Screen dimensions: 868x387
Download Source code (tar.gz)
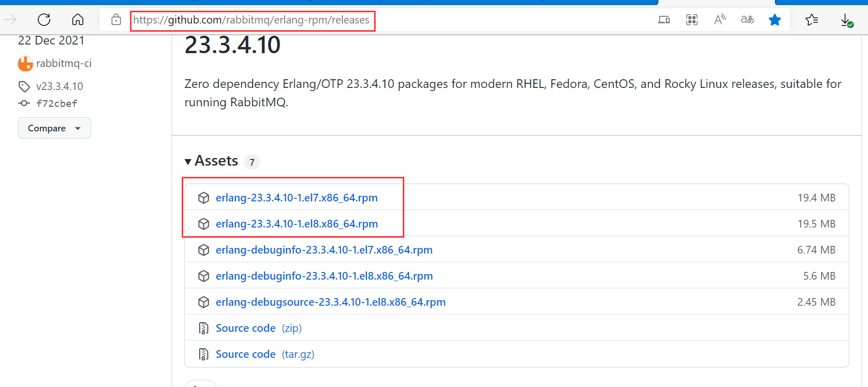[x=265, y=354]
